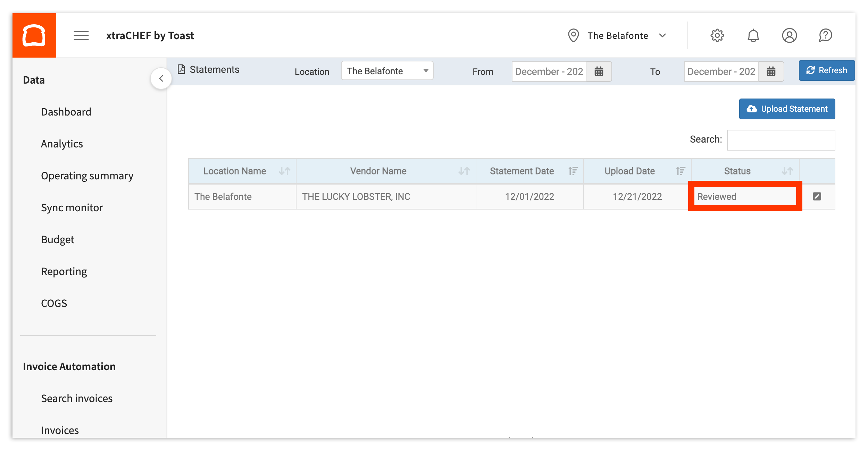Open the user profile icon
The width and height of the screenshot is (868, 451).
[x=789, y=35]
